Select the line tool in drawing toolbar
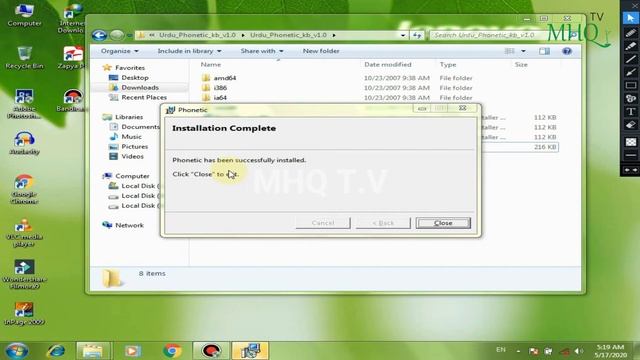Image resolution: width=640 pixels, height=360 pixels. 631,59
